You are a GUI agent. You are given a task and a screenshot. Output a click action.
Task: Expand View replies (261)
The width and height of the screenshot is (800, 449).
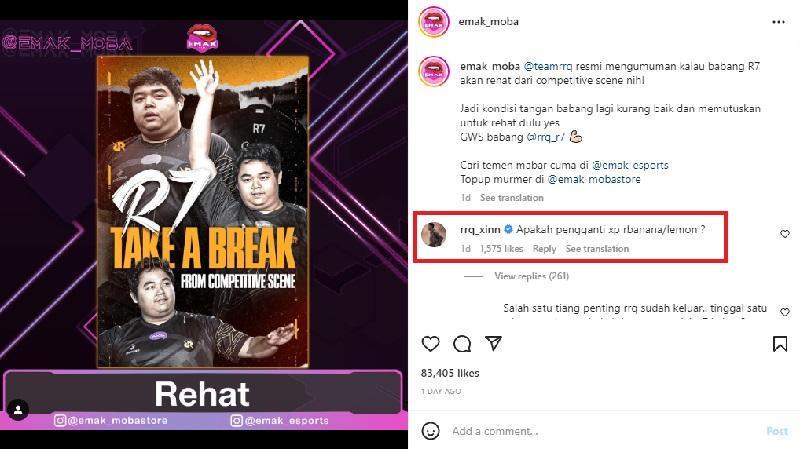531,276
